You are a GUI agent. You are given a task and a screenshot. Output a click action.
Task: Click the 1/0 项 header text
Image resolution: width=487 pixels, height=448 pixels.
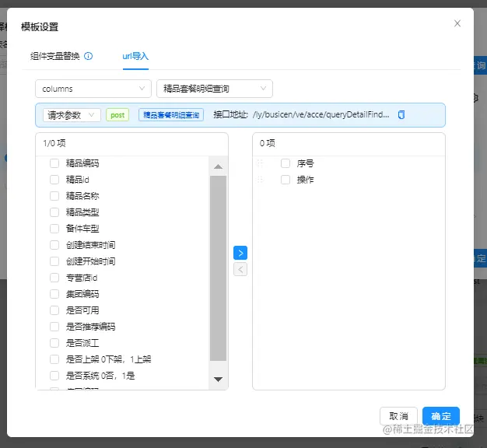54,143
